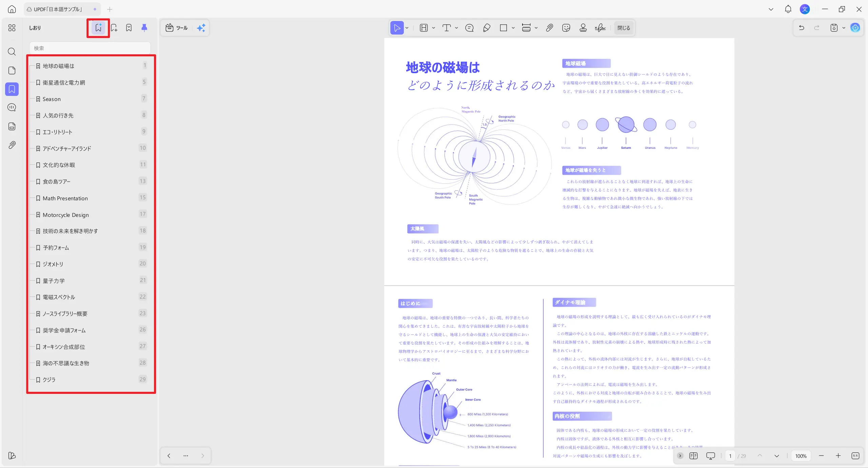Image resolution: width=868 pixels, height=468 pixels.
Task: Toggle the pin sidebar icon
Action: [144, 28]
